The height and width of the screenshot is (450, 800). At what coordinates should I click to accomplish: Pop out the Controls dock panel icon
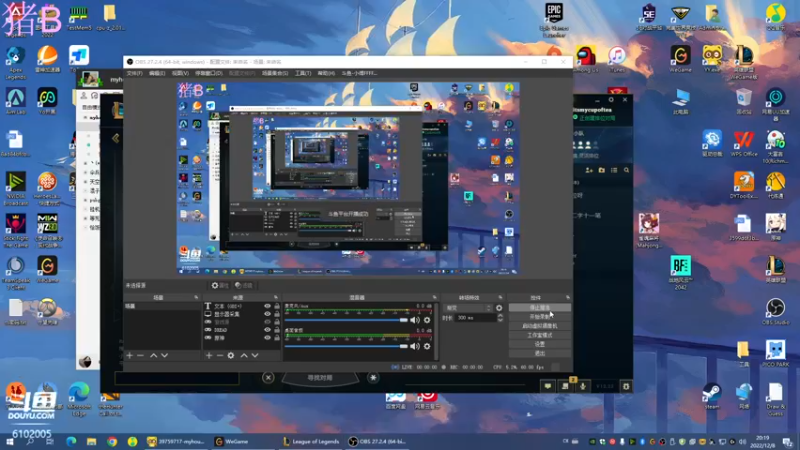[x=568, y=297]
